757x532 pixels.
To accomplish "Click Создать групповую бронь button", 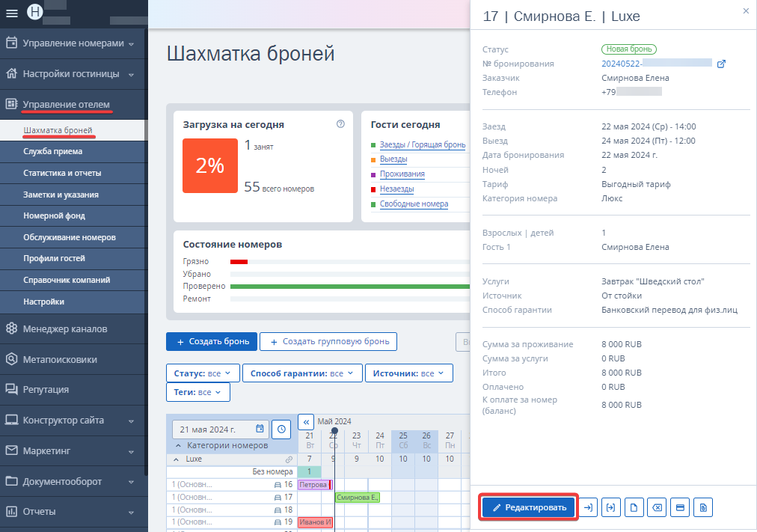I will (x=328, y=341).
